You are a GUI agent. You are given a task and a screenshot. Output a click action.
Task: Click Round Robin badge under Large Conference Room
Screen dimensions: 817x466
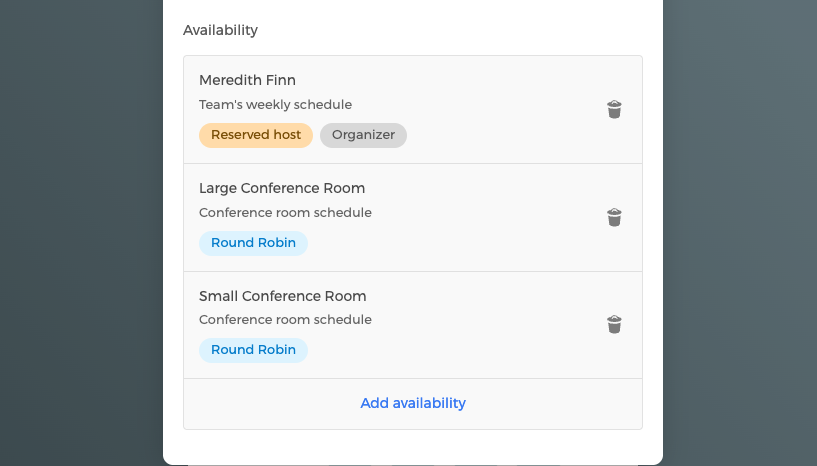coord(253,243)
